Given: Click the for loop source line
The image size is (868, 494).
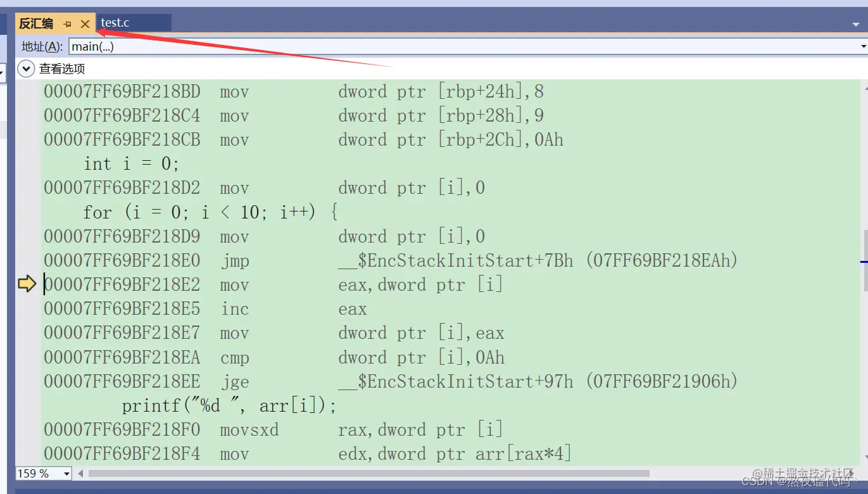Looking at the screenshot, I should [x=210, y=212].
